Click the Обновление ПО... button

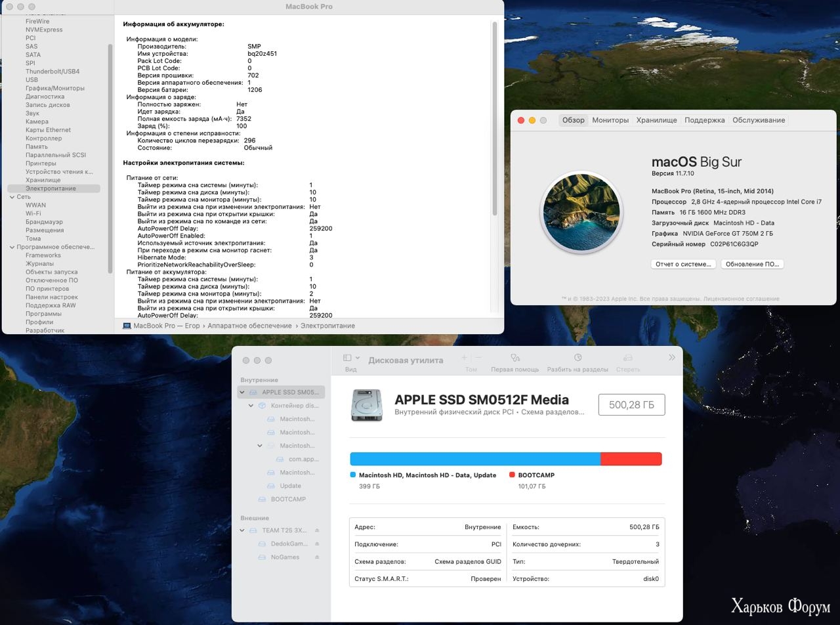point(752,264)
